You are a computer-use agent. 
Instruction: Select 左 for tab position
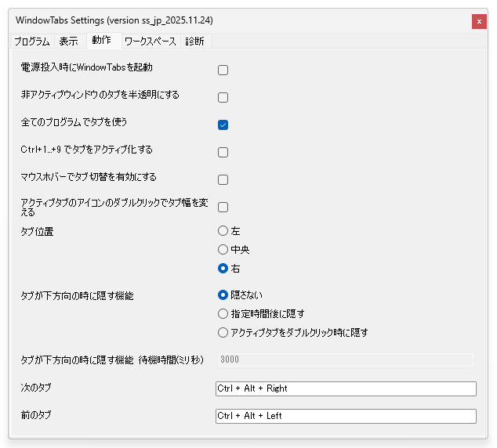click(x=223, y=231)
